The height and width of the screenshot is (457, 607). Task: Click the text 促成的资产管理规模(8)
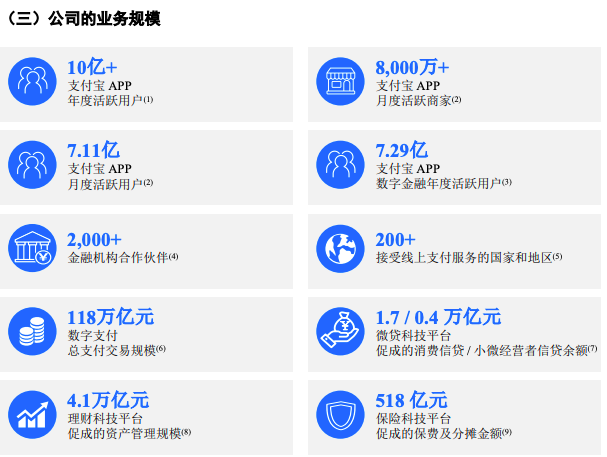pos(129,433)
